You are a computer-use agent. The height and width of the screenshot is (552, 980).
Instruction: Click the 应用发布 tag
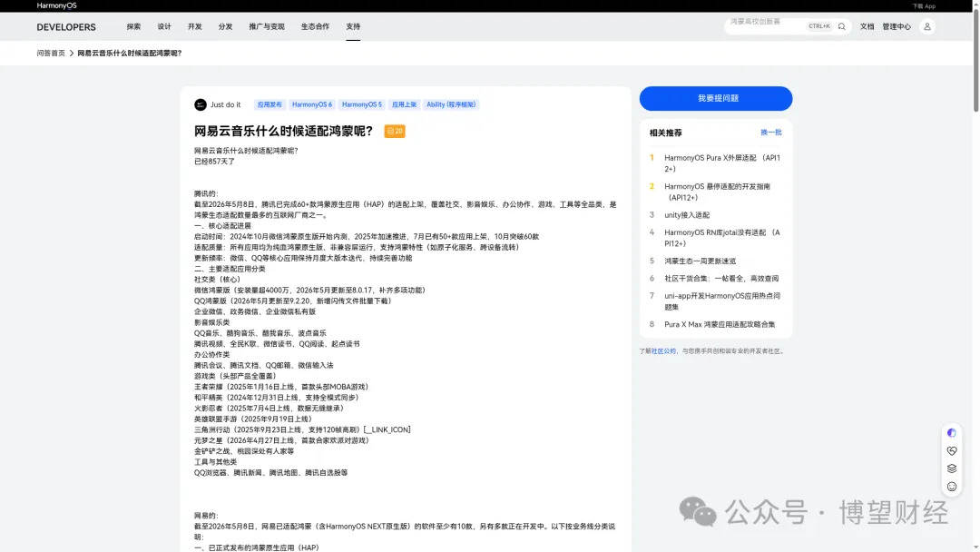[270, 104]
